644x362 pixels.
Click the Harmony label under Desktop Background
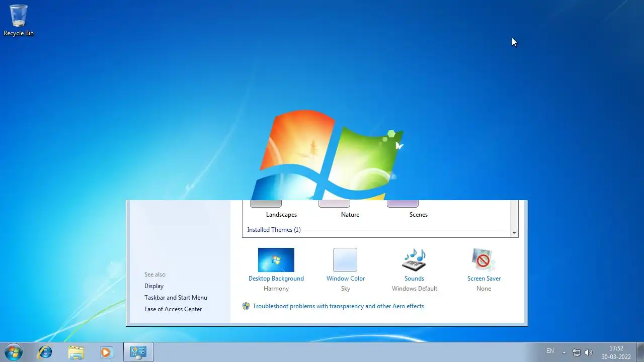pyautogui.click(x=276, y=289)
